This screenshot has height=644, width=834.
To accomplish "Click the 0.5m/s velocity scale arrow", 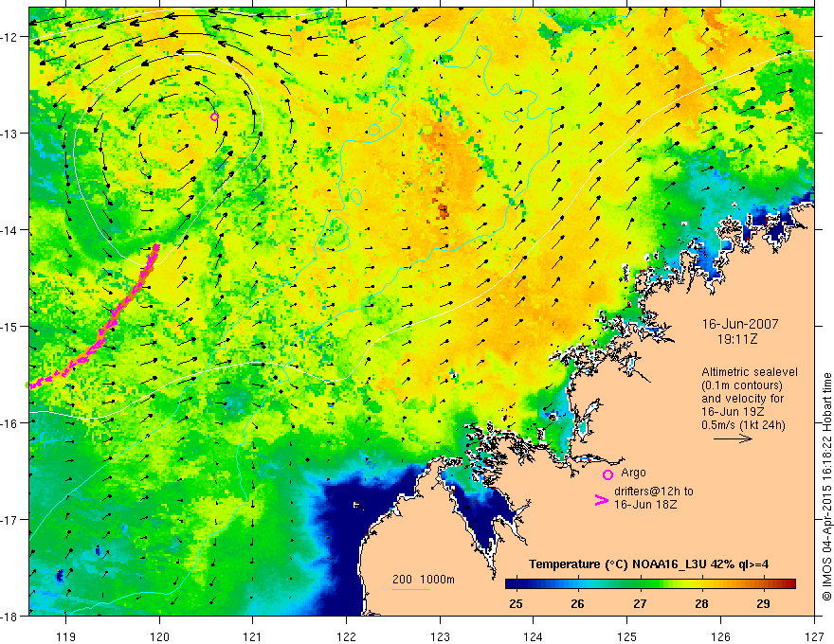I will (733, 438).
